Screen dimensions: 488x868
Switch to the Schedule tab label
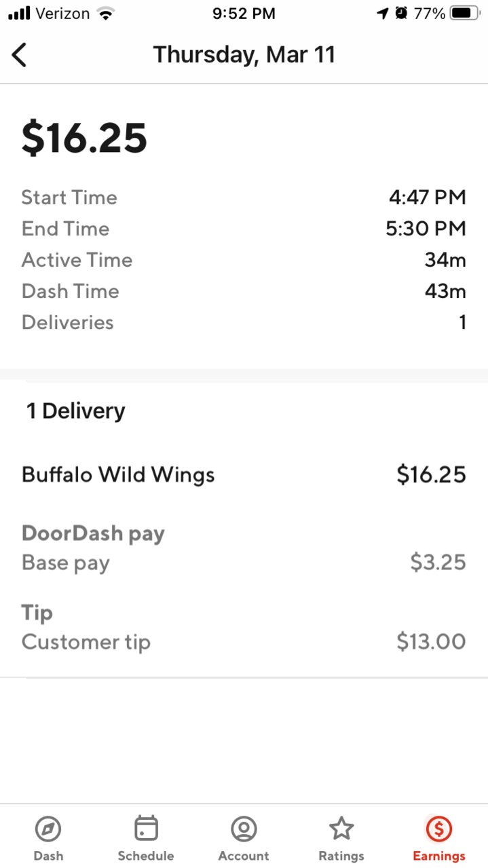point(146,856)
